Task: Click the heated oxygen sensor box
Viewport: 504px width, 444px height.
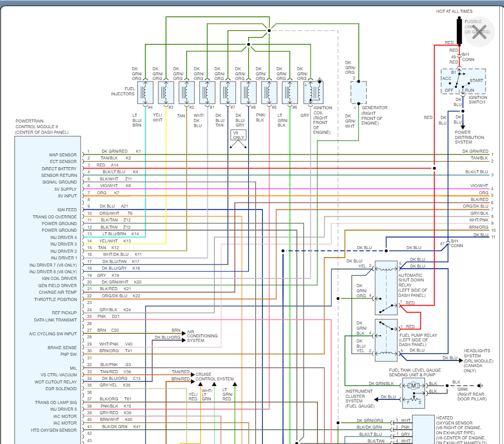Action: 423,429
